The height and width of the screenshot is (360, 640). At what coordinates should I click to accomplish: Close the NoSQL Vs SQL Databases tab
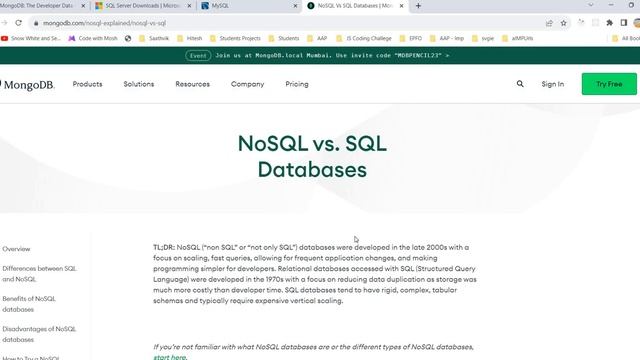point(402,6)
